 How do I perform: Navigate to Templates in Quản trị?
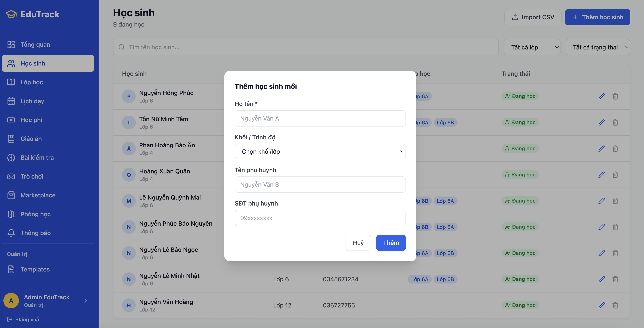pyautogui.click(x=35, y=269)
